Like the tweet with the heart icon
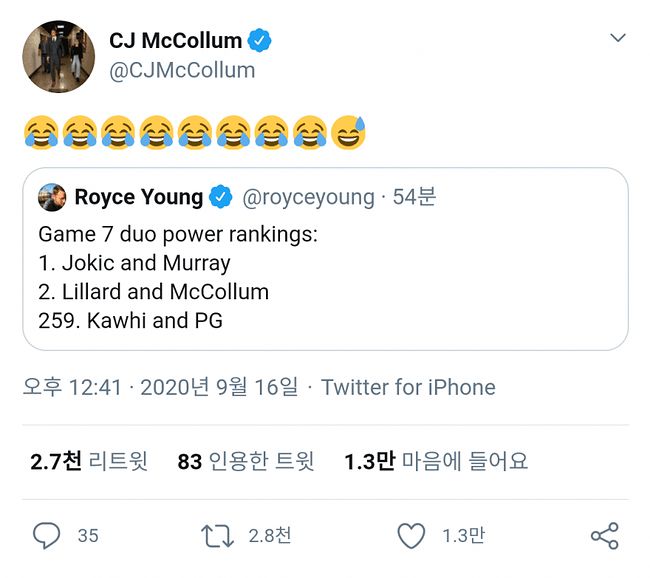The width and height of the screenshot is (650, 578). tap(411, 536)
